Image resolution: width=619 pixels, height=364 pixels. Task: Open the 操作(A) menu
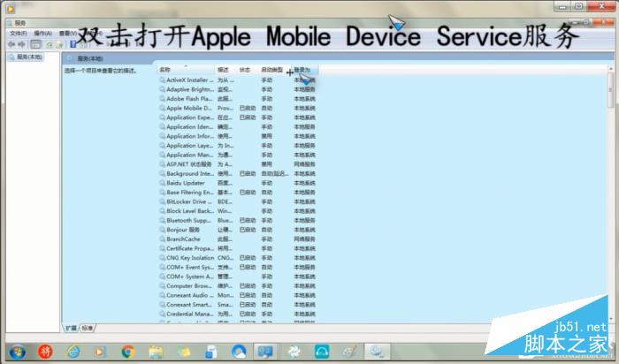(x=42, y=34)
